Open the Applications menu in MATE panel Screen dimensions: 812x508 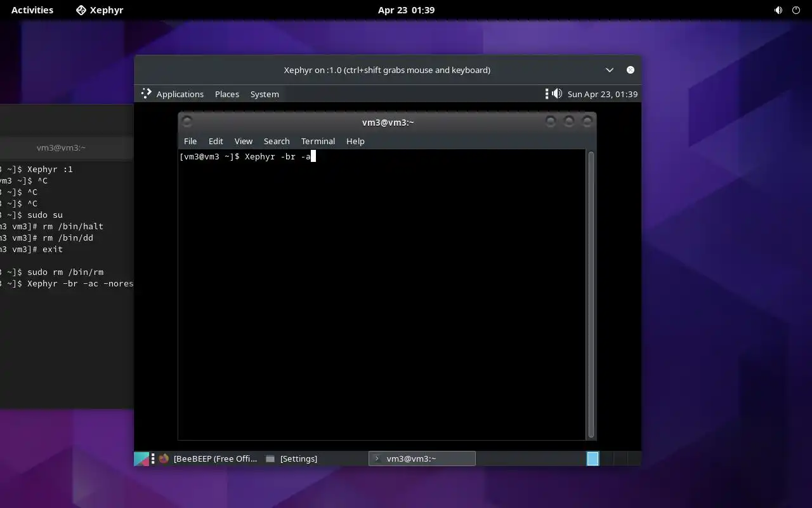point(180,94)
